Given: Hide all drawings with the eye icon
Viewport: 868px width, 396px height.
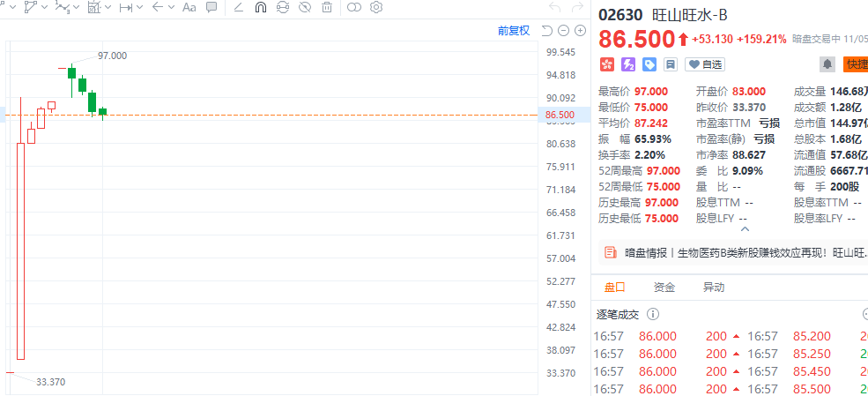Looking at the screenshot, I should click(305, 7).
